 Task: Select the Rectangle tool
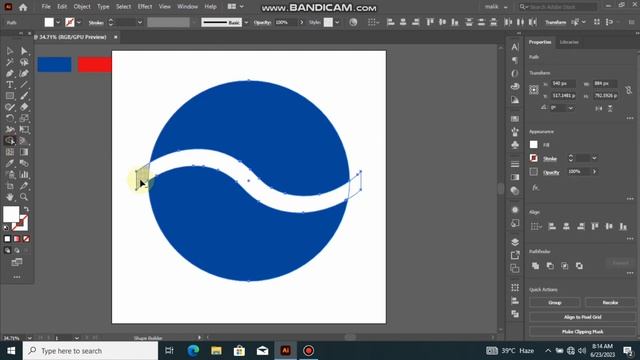pos(10,96)
